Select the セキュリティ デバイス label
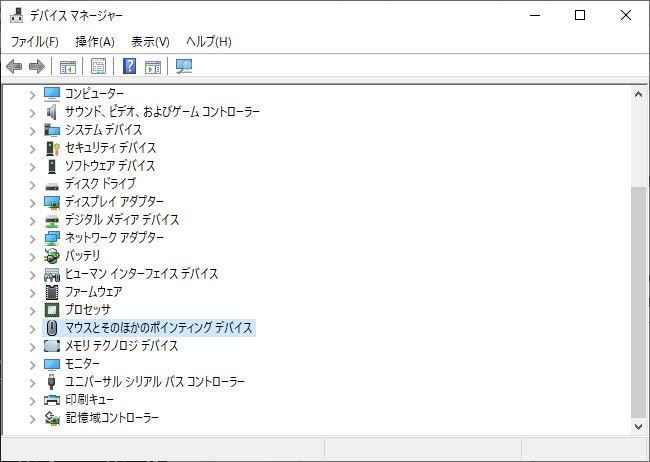This screenshot has width=650, height=462. click(x=110, y=148)
